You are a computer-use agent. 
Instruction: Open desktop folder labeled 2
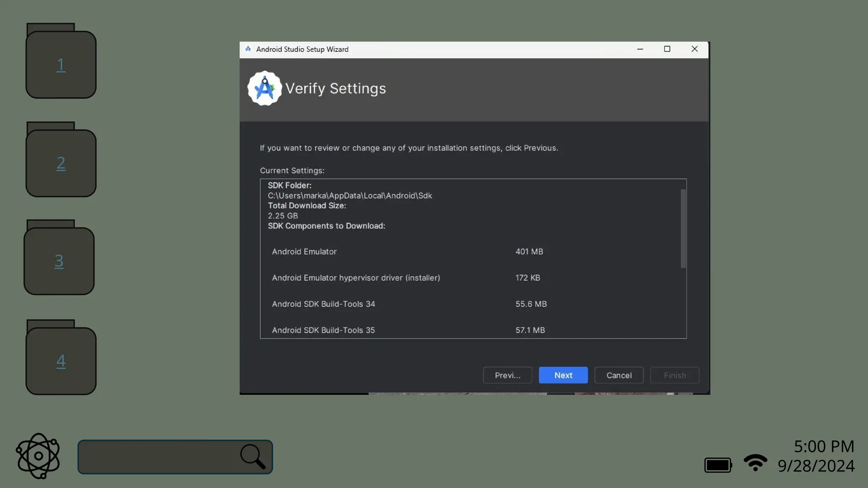(x=61, y=162)
